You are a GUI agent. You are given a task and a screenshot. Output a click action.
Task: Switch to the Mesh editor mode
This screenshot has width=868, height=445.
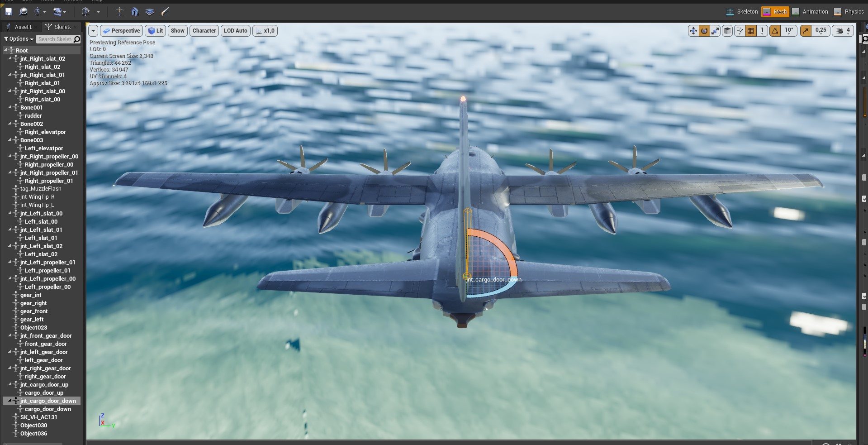(x=775, y=12)
